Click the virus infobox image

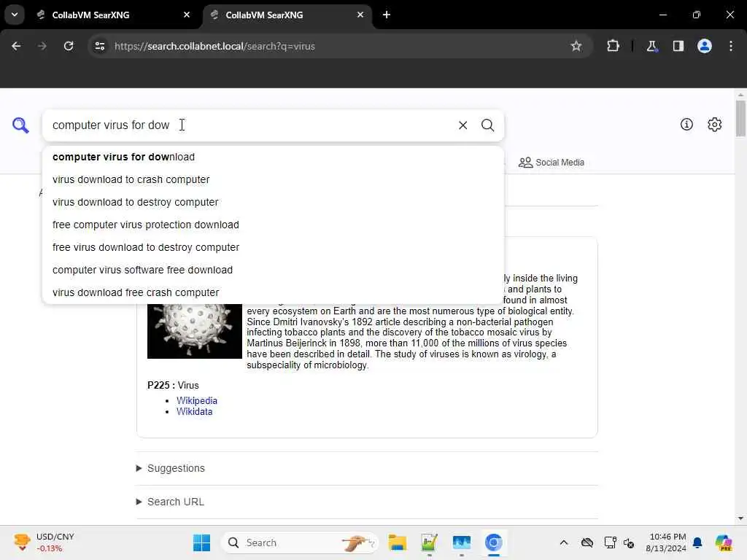pyautogui.click(x=194, y=332)
